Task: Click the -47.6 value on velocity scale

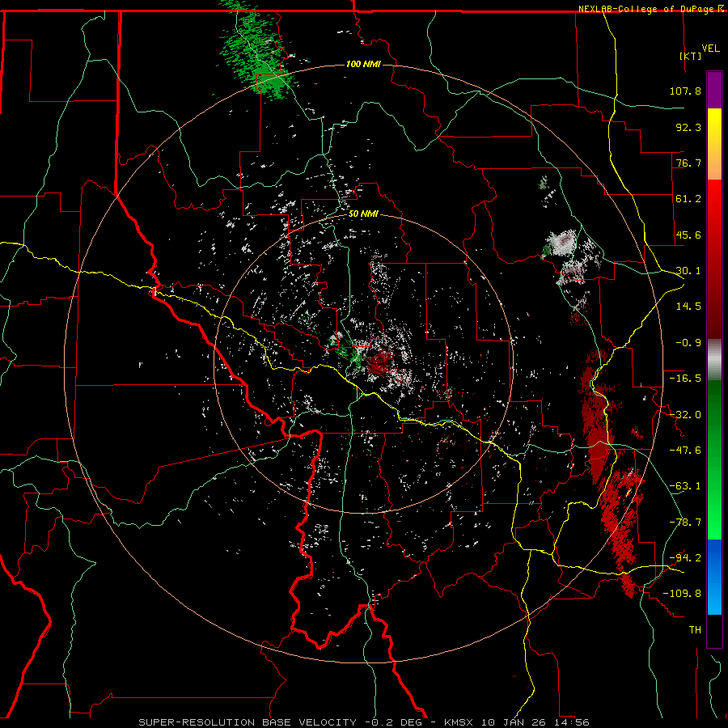Action: [x=685, y=451]
